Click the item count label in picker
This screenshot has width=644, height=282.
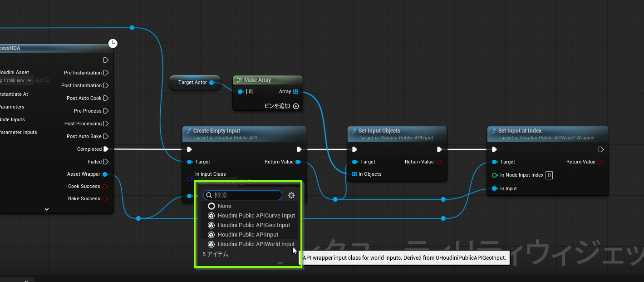point(215,254)
